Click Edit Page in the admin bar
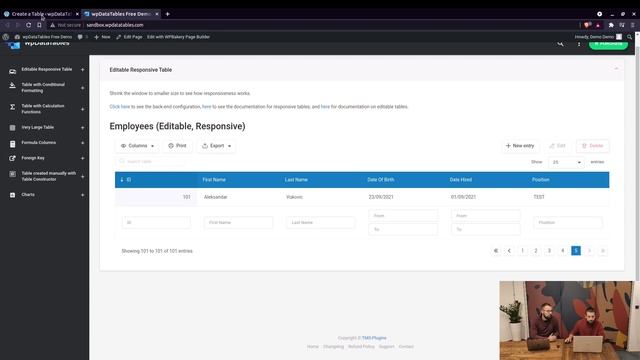The height and width of the screenshot is (360, 640). coord(129,37)
